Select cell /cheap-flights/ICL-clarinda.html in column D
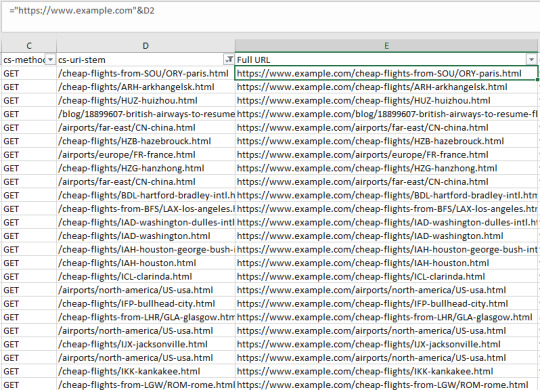Screen dimensions: 540x390 pos(146,277)
